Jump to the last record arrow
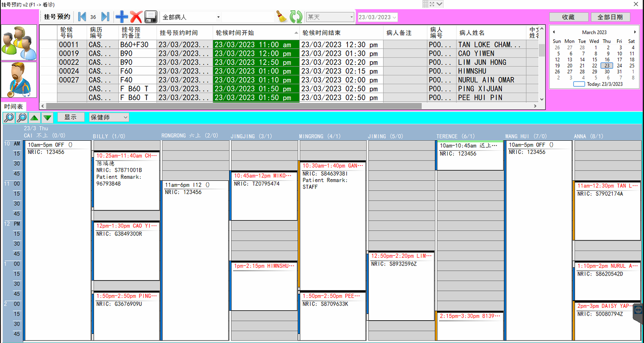 coord(105,17)
